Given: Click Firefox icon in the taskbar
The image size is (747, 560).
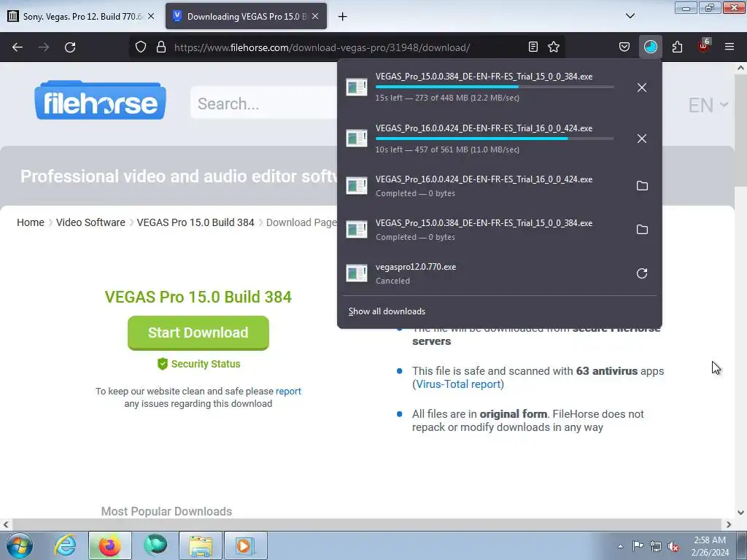Looking at the screenshot, I should pyautogui.click(x=110, y=545).
